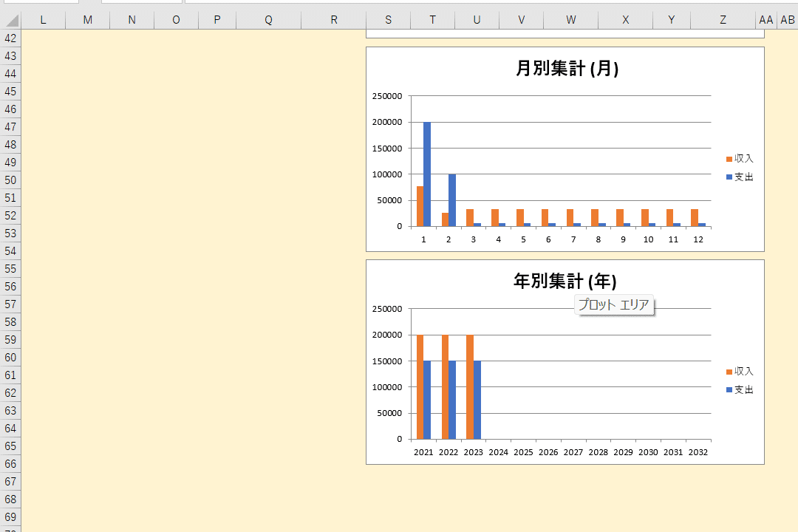The image size is (798, 532).
Task: Select row 55 header
Action: (x=10, y=269)
